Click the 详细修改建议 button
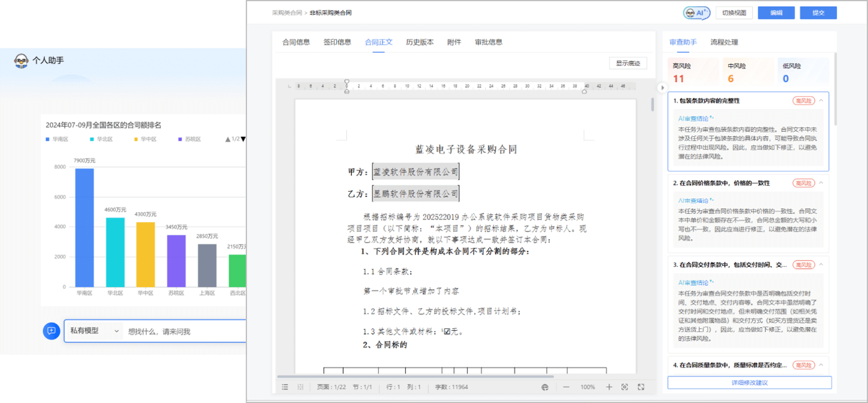This screenshot has width=868, height=403. click(x=749, y=382)
